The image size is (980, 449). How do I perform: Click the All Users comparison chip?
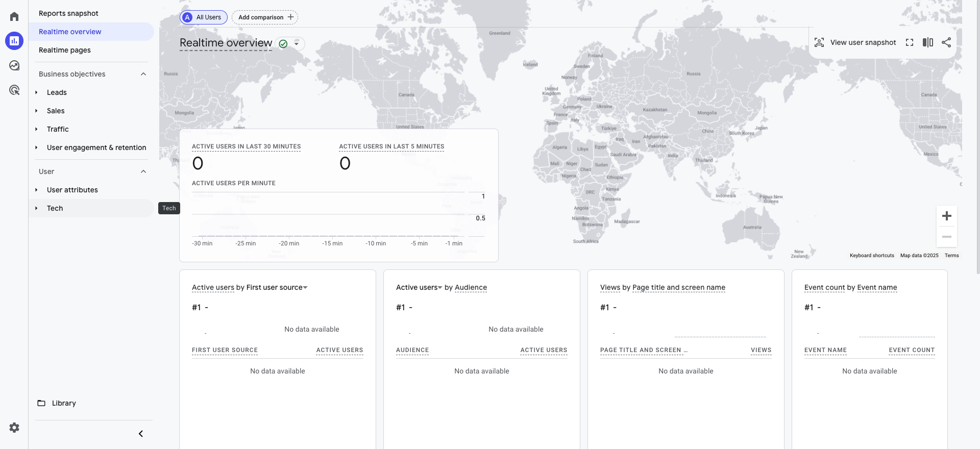click(x=204, y=17)
